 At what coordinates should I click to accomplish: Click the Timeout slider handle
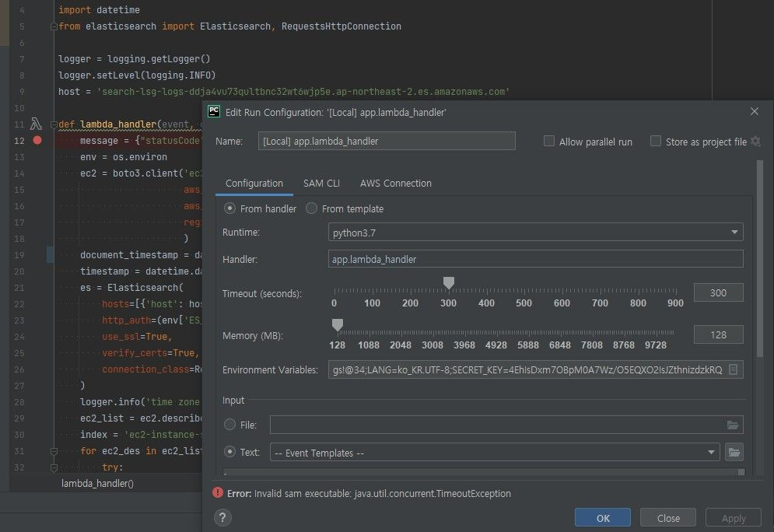point(448,283)
